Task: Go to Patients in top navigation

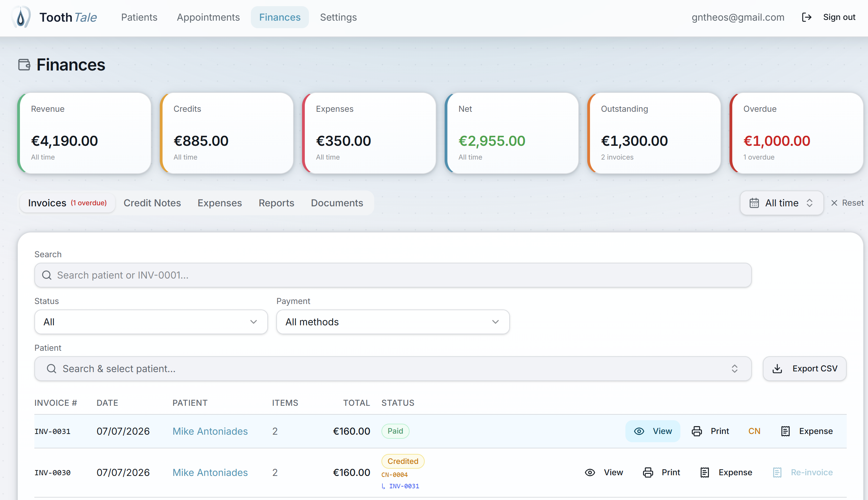Action: [139, 17]
